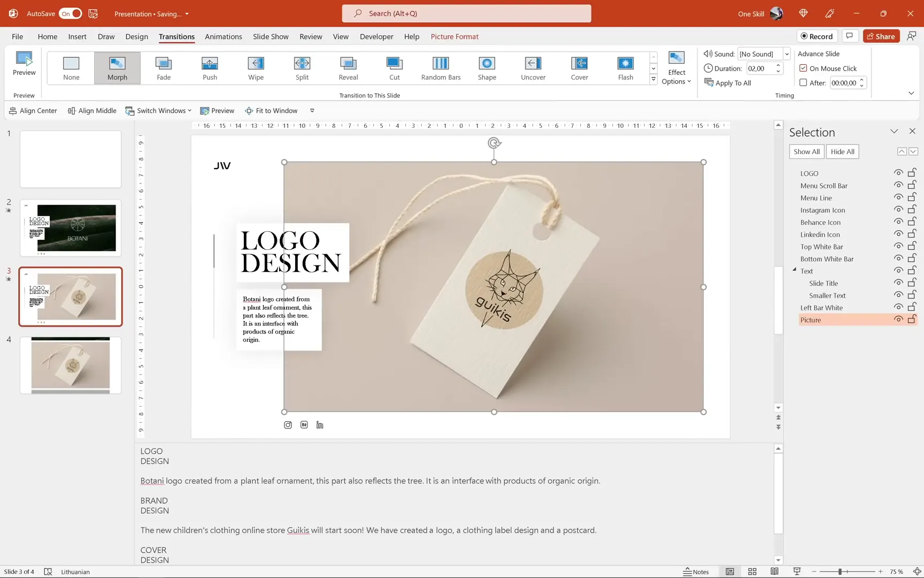Apply the Uncover transition

point(533,68)
